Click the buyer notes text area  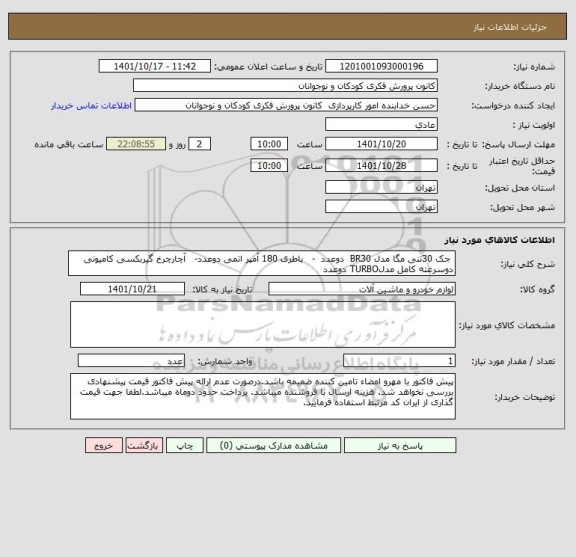263,396
